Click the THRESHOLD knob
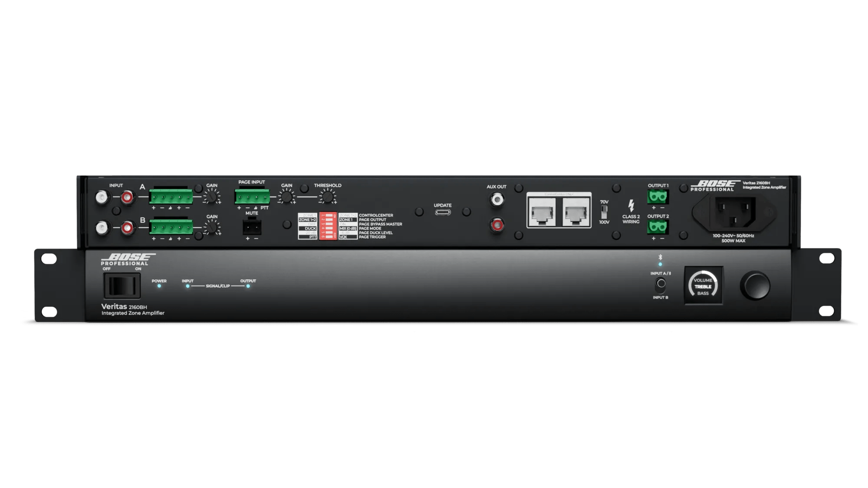This screenshot has width=868, height=488. [x=328, y=197]
